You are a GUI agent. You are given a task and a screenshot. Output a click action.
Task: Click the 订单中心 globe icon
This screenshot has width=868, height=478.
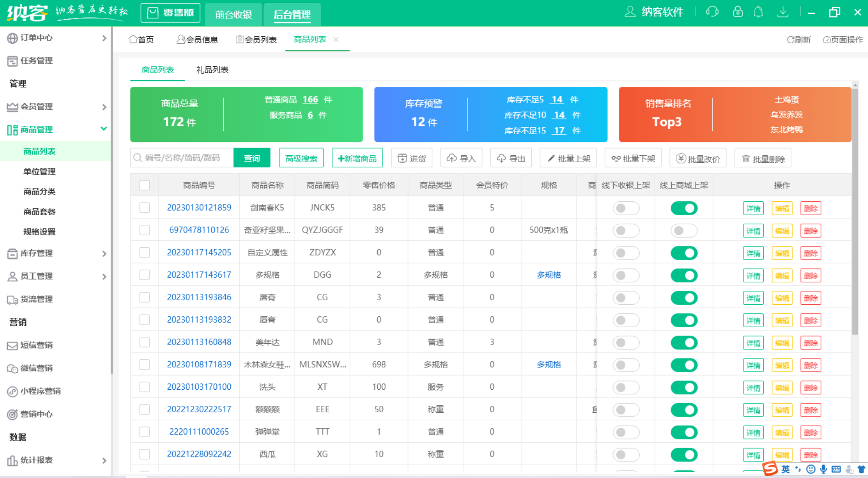(x=12, y=38)
